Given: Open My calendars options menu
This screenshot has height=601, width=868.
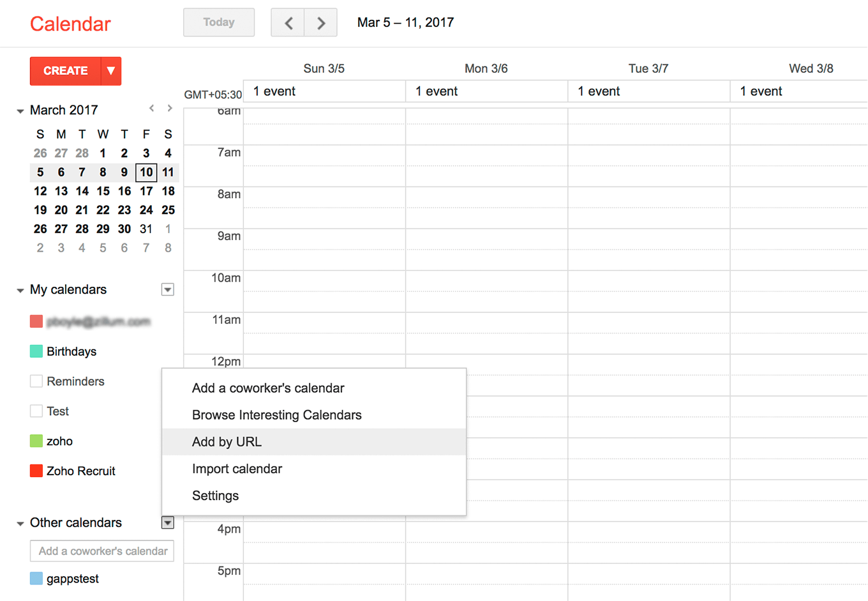Looking at the screenshot, I should (x=167, y=290).
